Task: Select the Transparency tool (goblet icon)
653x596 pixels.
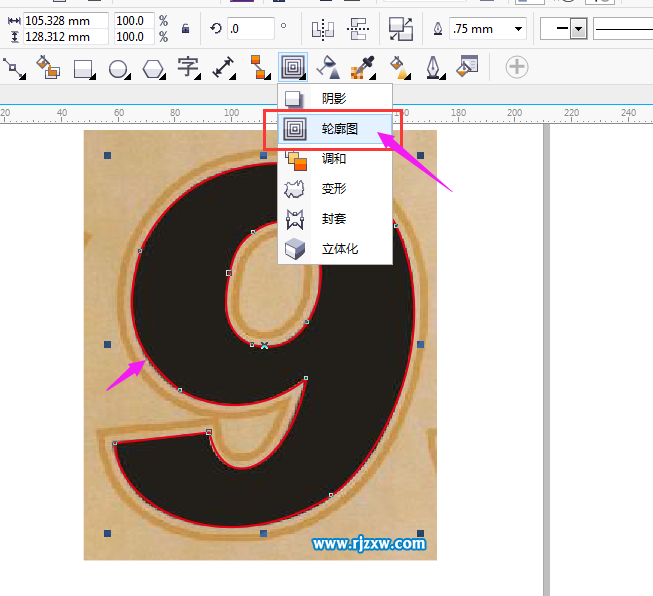Action: tap(328, 67)
